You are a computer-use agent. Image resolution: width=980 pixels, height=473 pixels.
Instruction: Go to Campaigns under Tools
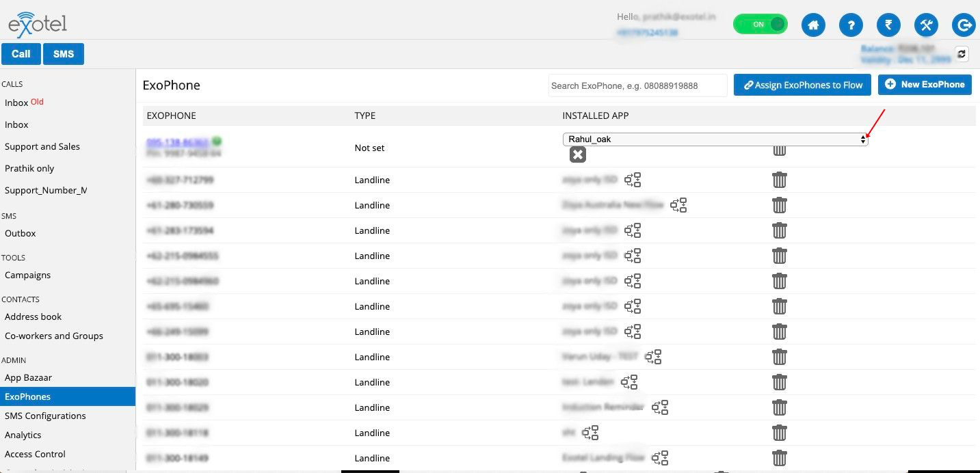coord(28,275)
